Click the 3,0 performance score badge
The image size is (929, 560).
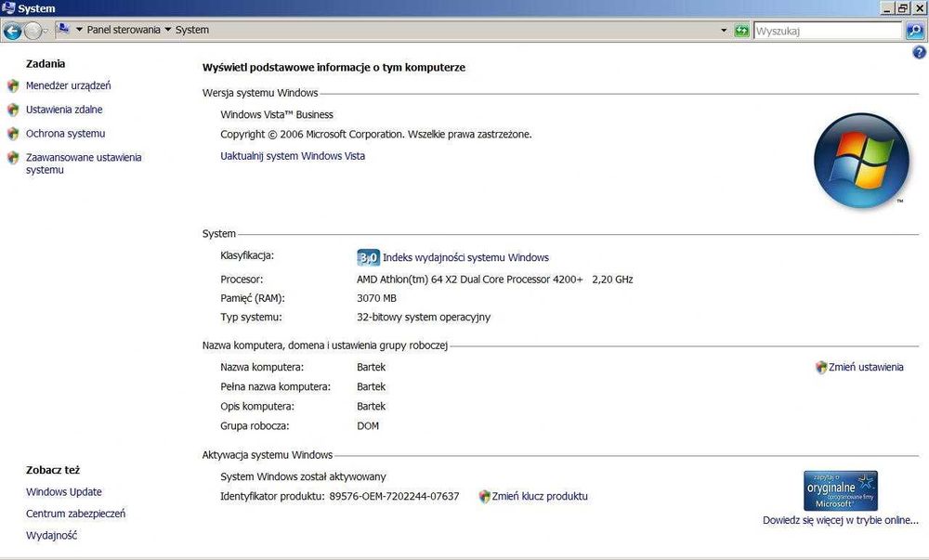(x=368, y=257)
